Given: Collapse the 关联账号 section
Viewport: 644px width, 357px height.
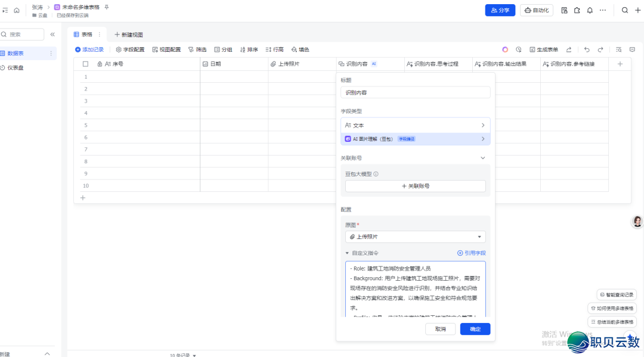Looking at the screenshot, I should [x=482, y=158].
